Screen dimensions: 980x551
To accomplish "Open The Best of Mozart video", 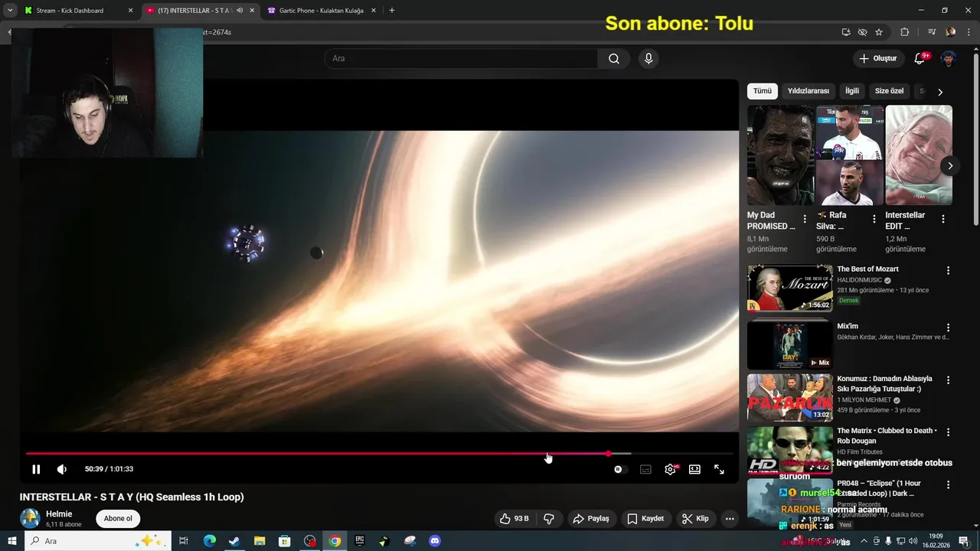I will coord(789,288).
